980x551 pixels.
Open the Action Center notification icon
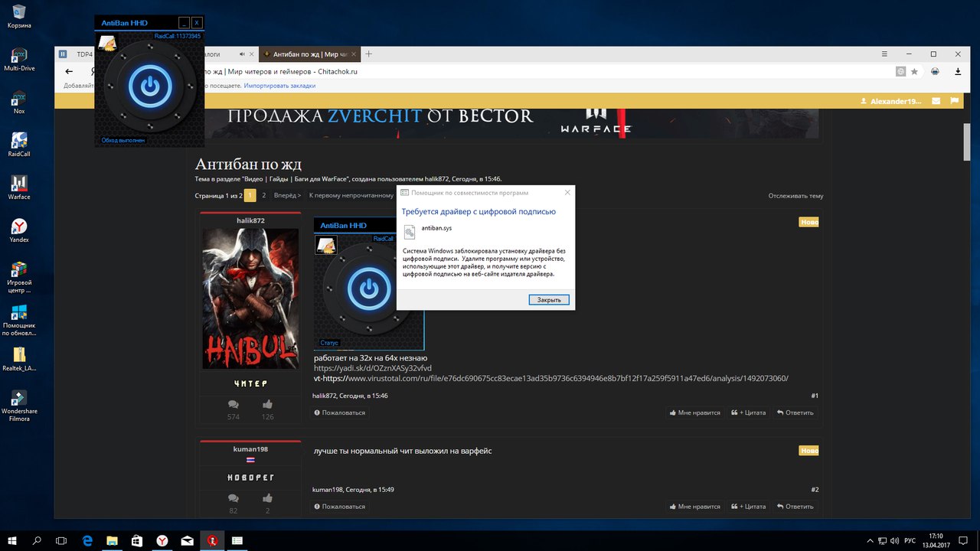(x=962, y=540)
